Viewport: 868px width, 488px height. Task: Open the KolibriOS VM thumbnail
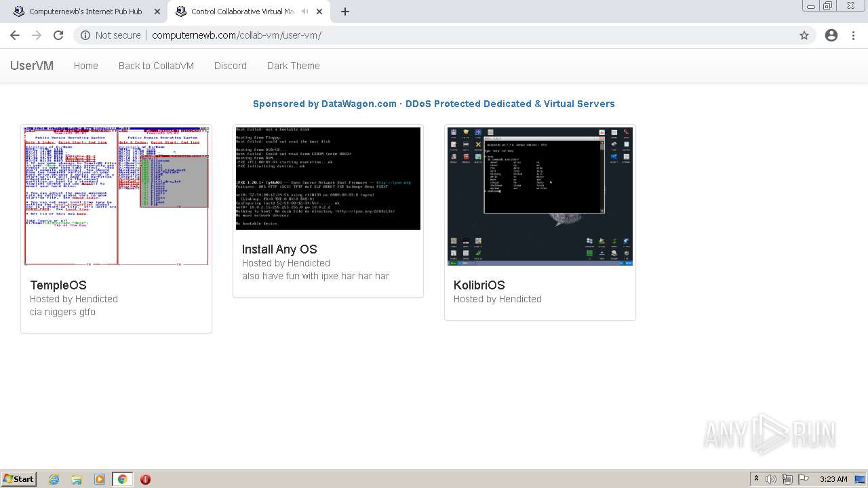click(540, 196)
